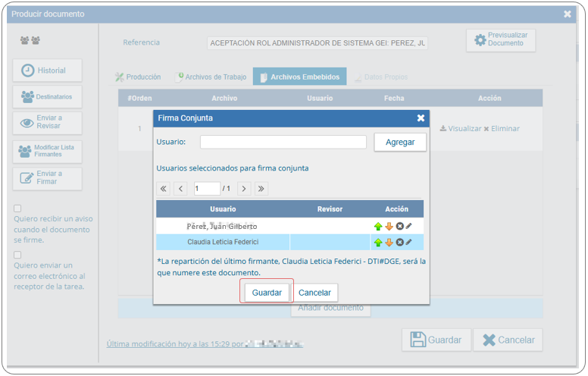588x376 pixels.
Task: Move Pérez, Juan Gilberto up with green arrow
Action: [x=378, y=227]
